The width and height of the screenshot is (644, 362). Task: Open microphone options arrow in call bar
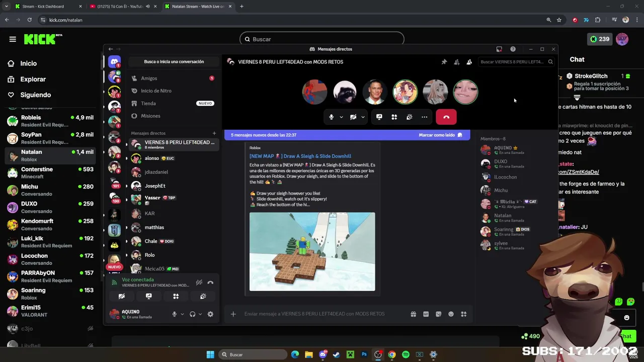[341, 117]
